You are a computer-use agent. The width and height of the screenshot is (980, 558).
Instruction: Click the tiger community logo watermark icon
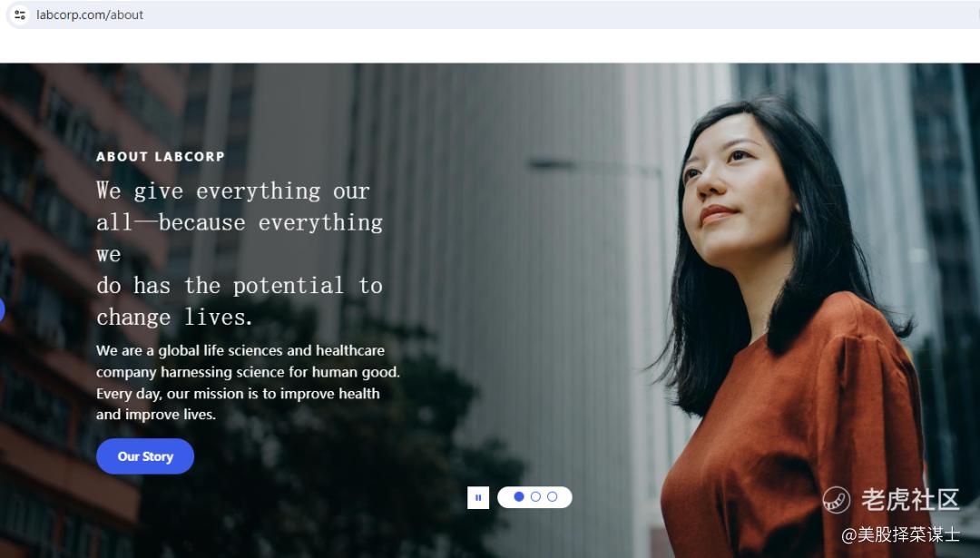click(837, 500)
